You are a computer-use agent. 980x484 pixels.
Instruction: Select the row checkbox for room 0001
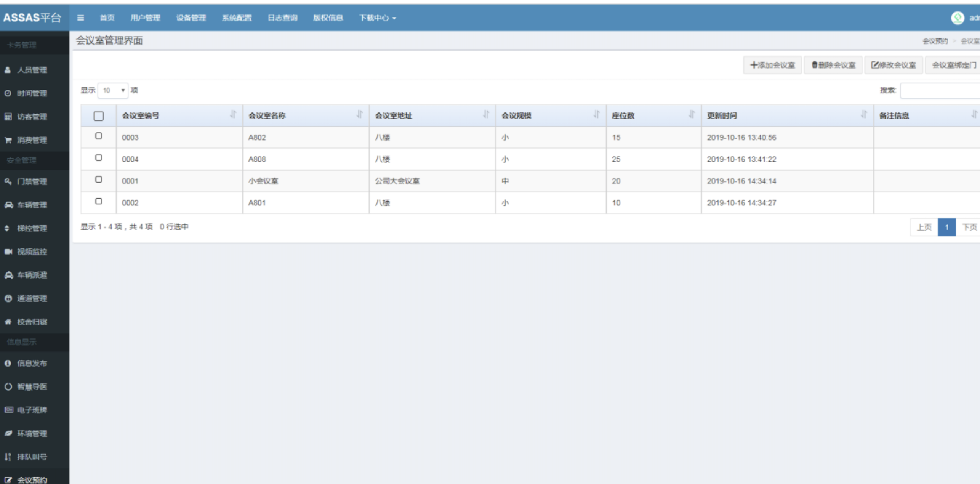click(99, 179)
